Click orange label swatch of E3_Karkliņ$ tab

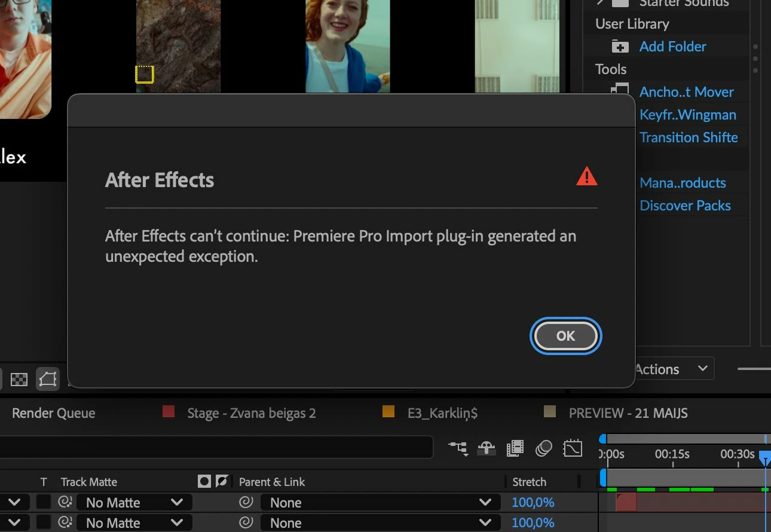[388, 411]
